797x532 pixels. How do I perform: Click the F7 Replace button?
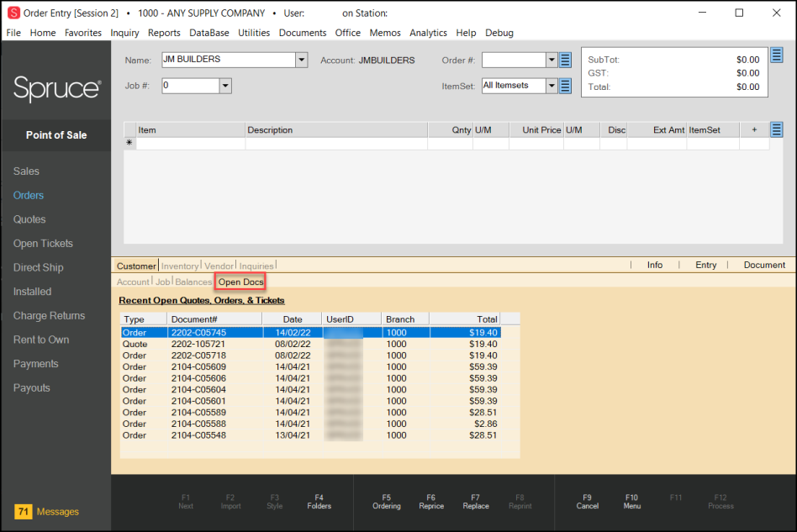tap(476, 502)
